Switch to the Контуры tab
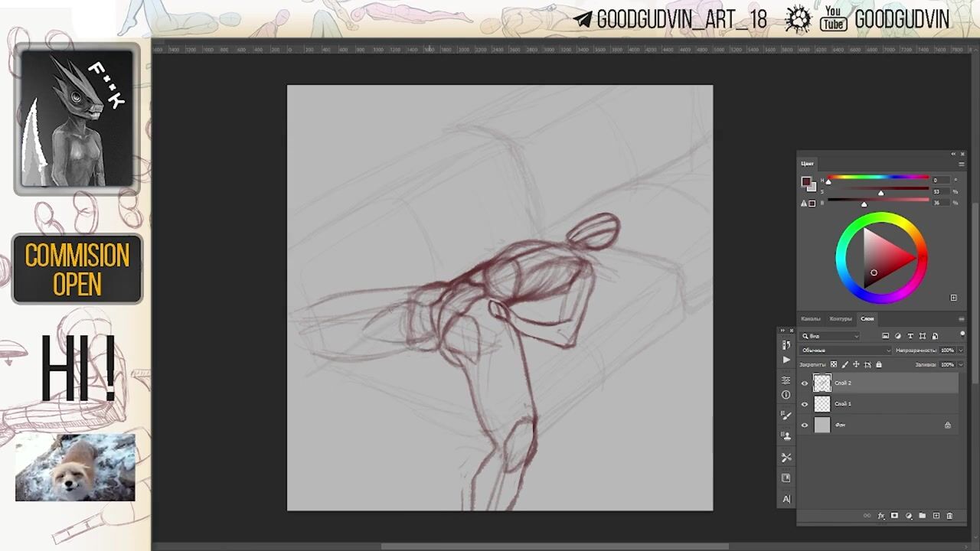The width and height of the screenshot is (980, 551). [840, 318]
